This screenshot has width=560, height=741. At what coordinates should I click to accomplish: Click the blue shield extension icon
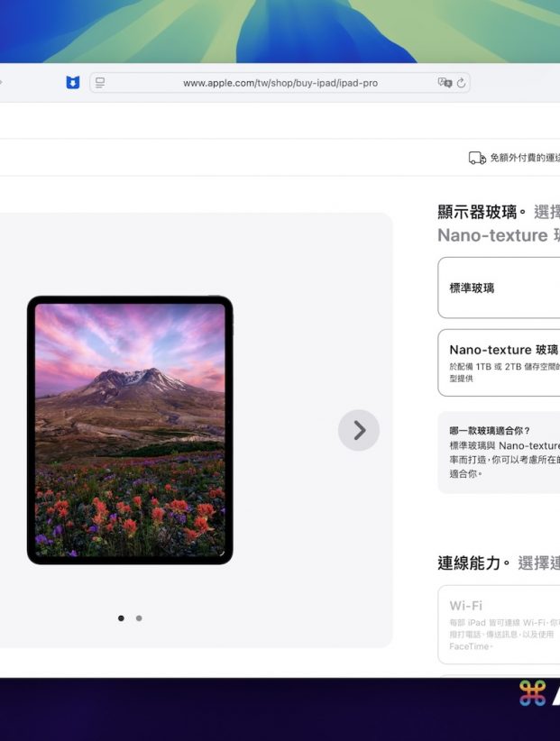coord(72,83)
